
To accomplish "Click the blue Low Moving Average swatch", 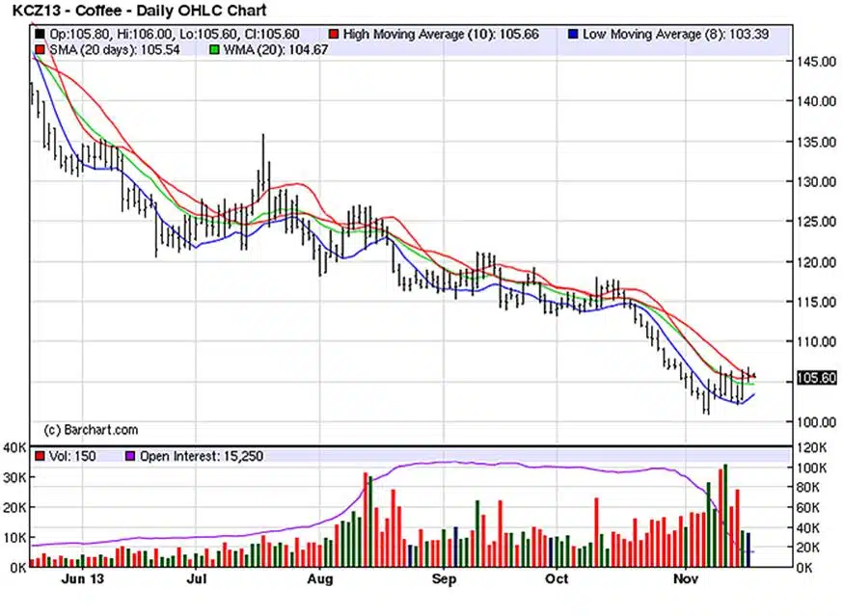I will [x=574, y=34].
